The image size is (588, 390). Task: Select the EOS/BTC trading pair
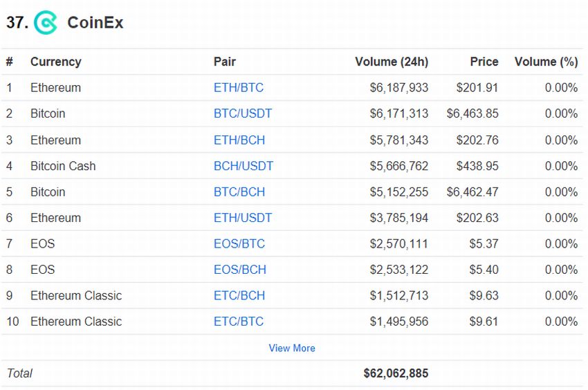tap(239, 243)
